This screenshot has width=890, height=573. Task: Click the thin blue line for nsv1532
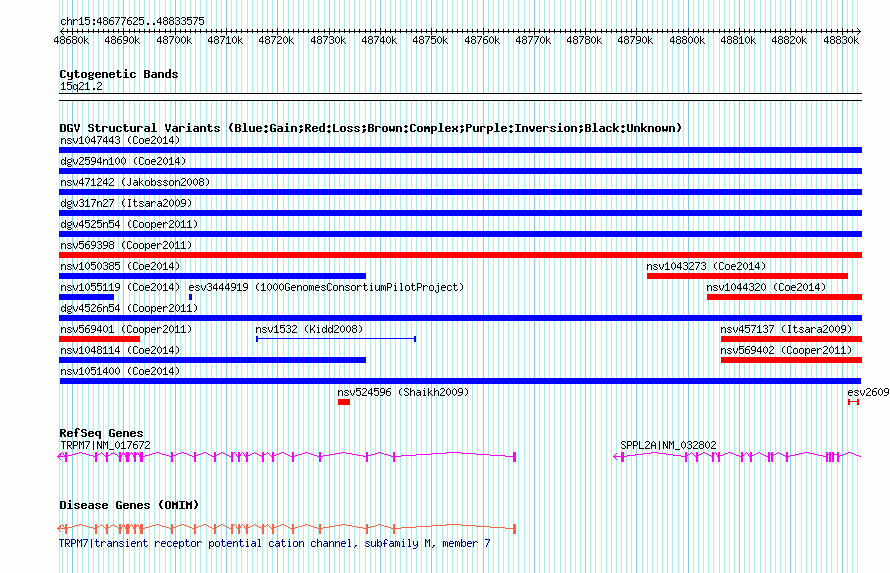tap(336, 339)
